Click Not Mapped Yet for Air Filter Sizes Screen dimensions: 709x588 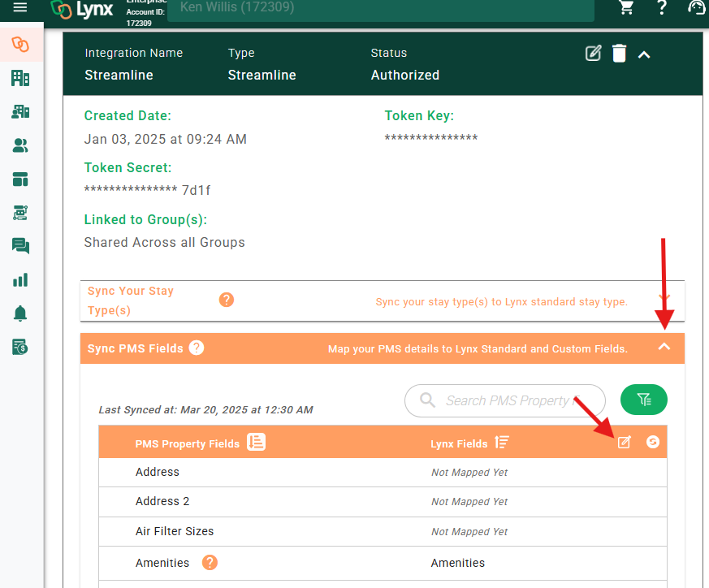pos(469,532)
